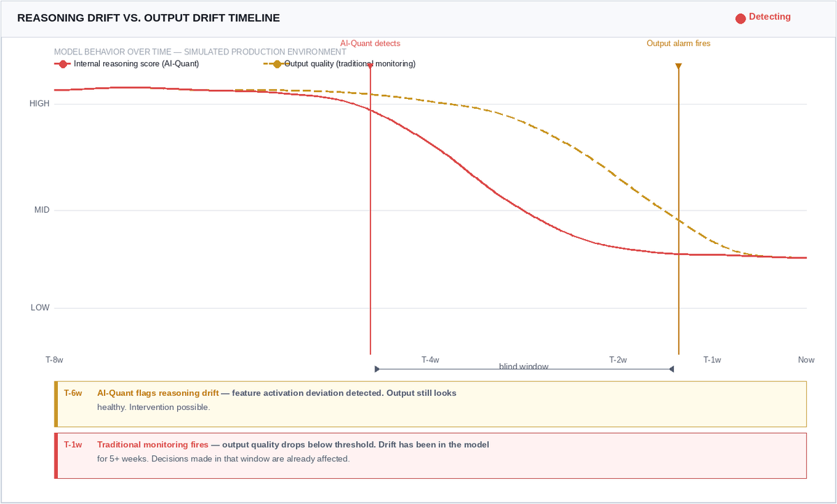Select the left arrow of the blind window span

pyautogui.click(x=376, y=368)
